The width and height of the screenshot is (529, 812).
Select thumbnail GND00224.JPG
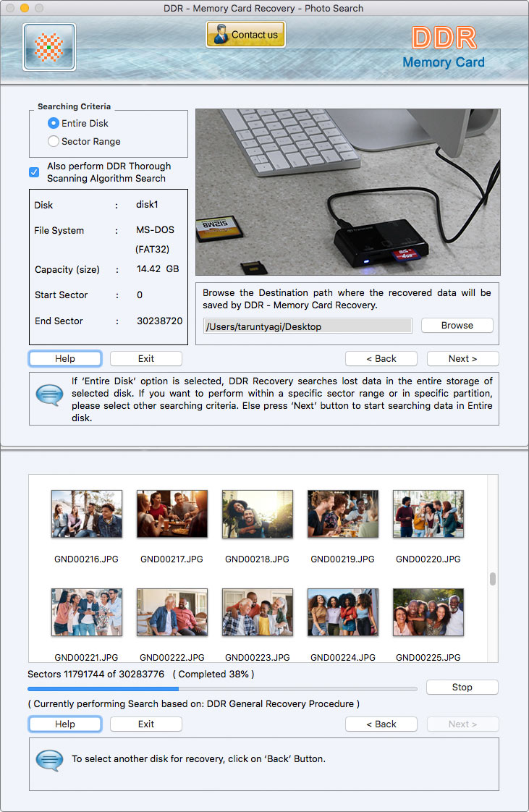tap(343, 612)
